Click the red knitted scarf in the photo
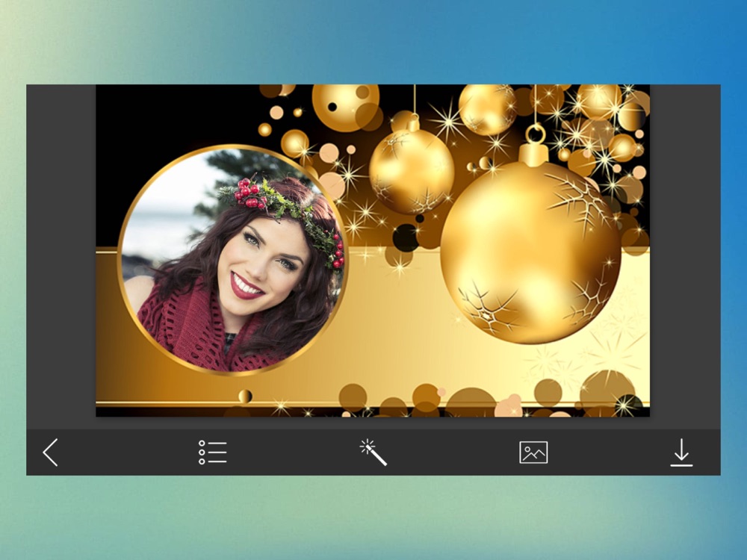The height and width of the screenshot is (560, 747). [200, 329]
